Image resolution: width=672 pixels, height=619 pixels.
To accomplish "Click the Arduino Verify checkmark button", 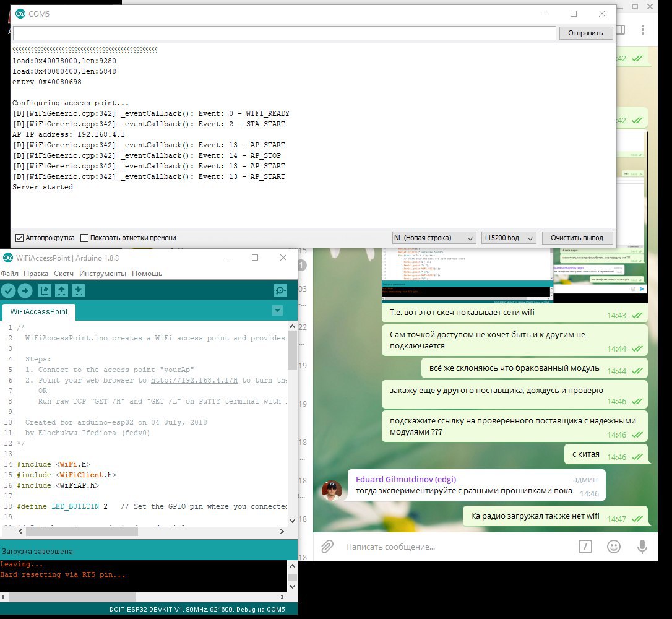I will 8,291.
